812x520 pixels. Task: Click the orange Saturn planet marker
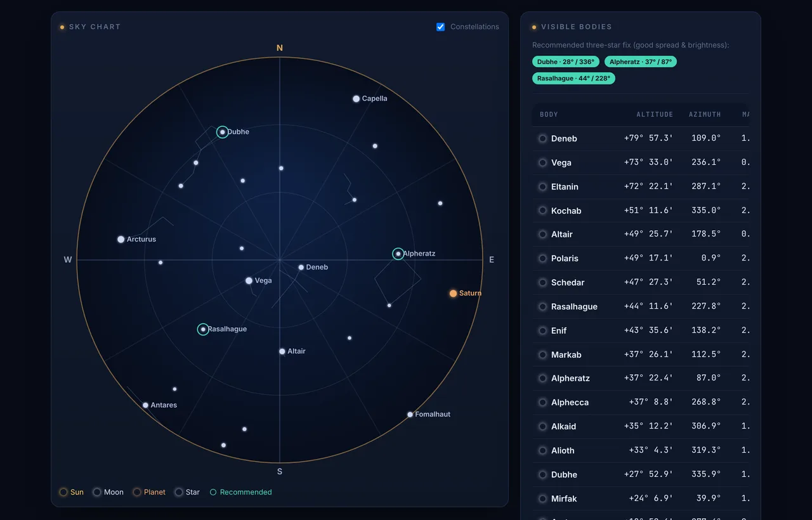pyautogui.click(x=453, y=294)
